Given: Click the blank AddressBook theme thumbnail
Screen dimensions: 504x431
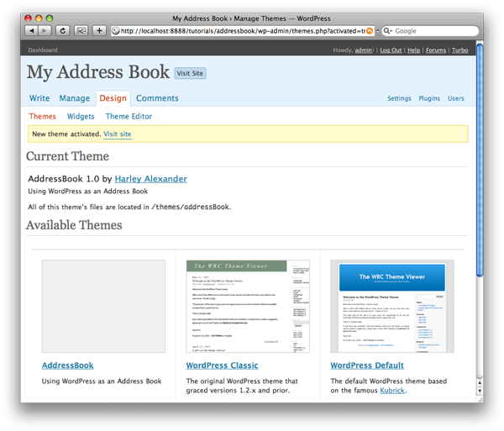Looking at the screenshot, I should pos(103,307).
